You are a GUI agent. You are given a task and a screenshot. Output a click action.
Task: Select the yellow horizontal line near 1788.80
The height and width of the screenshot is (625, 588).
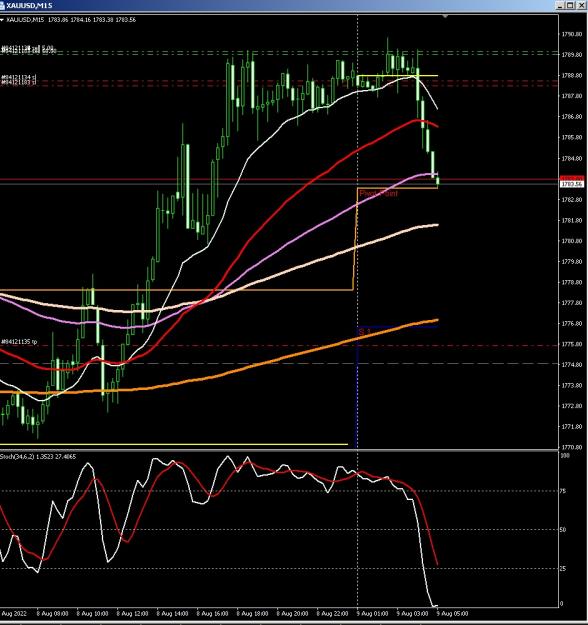397,75
